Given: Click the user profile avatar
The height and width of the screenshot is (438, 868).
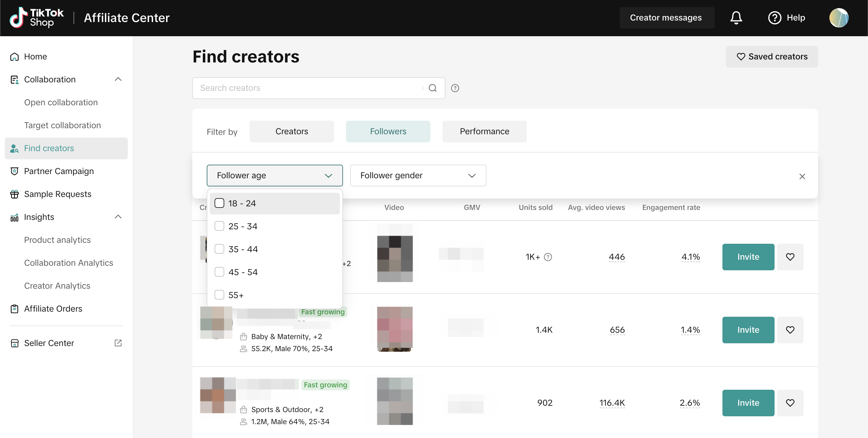Looking at the screenshot, I should [839, 17].
